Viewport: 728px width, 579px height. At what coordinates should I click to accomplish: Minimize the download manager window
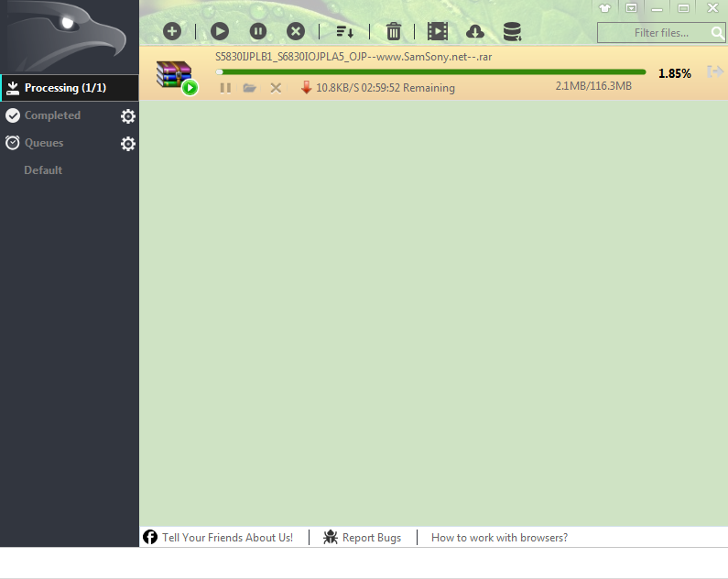click(657, 8)
